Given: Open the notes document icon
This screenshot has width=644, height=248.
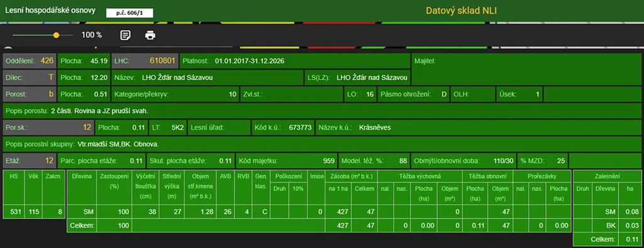Looking at the screenshot, I should click(x=126, y=35).
